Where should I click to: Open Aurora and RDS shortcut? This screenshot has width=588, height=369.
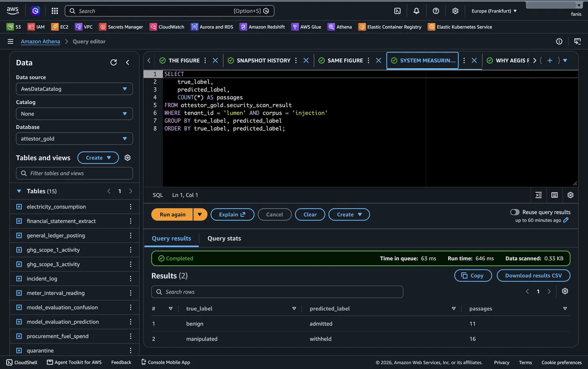pyautogui.click(x=212, y=27)
